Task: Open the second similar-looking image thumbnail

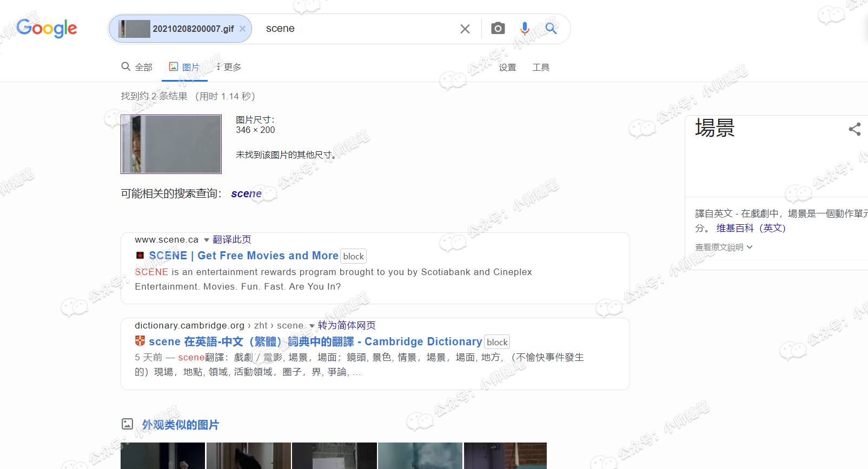Action: point(249,455)
